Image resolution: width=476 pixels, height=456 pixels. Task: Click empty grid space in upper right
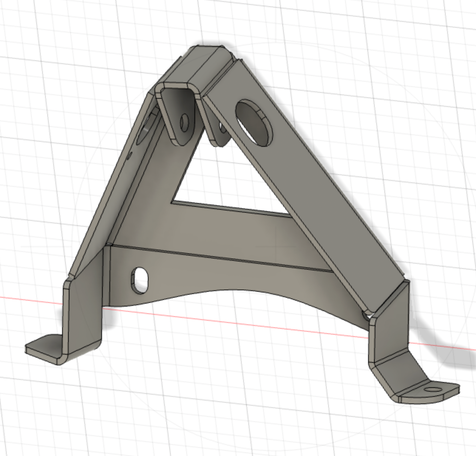(407, 55)
